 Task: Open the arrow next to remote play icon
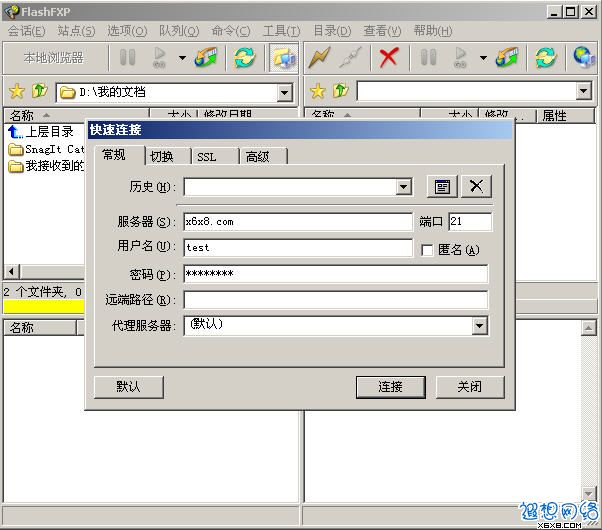point(483,58)
